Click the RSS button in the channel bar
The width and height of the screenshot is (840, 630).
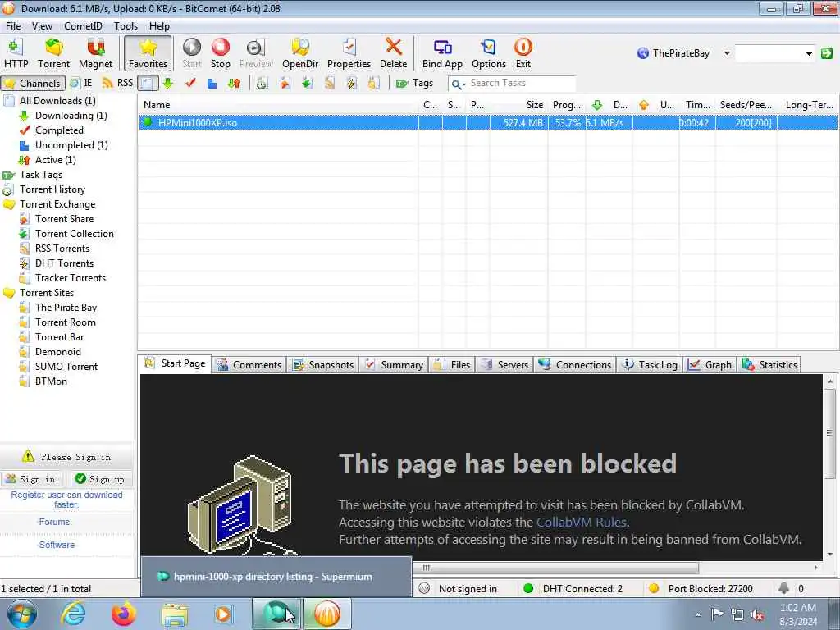click(118, 83)
